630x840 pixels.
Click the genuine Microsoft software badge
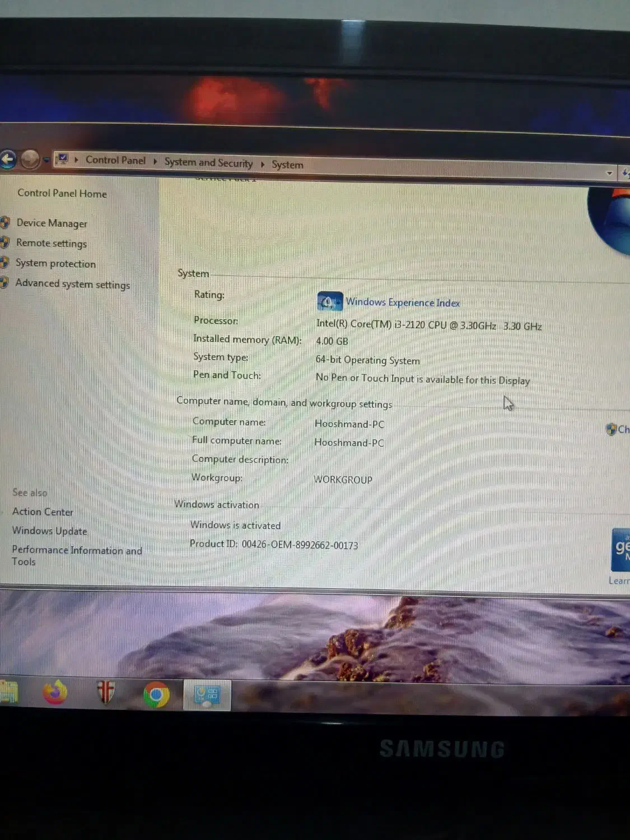coord(620,549)
